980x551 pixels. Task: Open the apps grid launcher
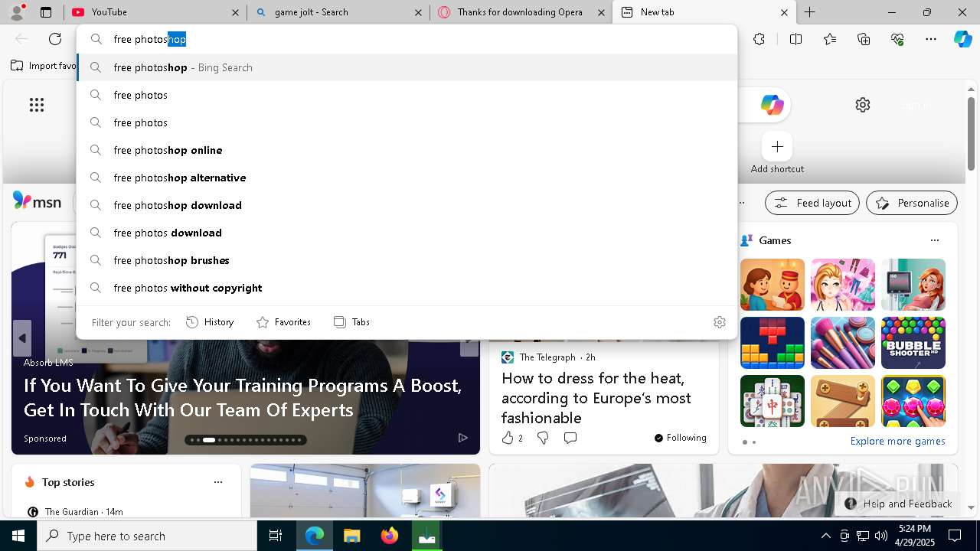tap(37, 105)
